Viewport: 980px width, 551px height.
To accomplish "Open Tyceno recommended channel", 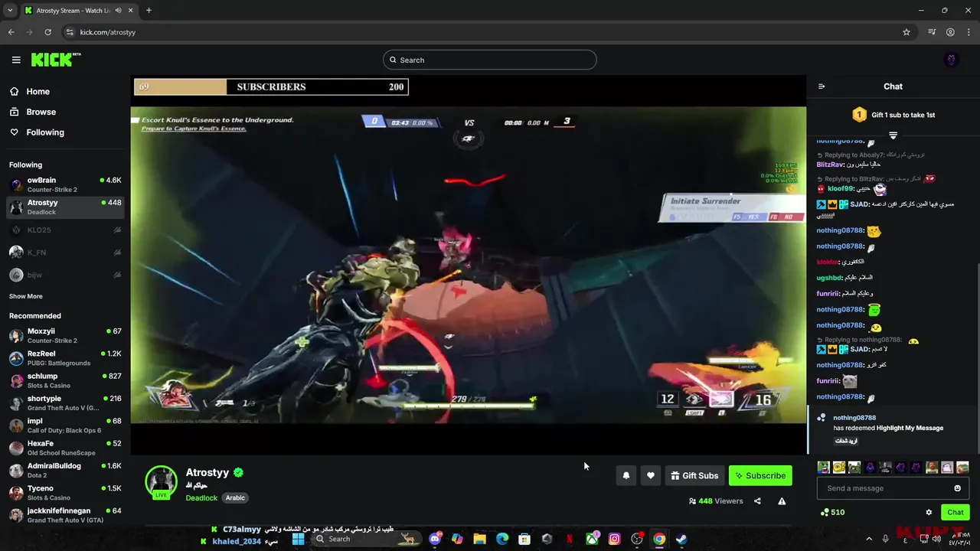I will (65, 493).
